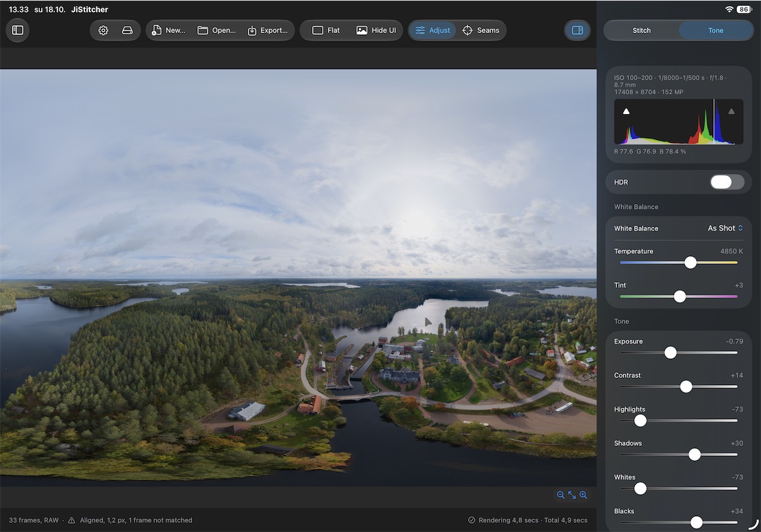Click the fit-to-view arrows icon
The image size is (761, 532).
pyautogui.click(x=572, y=495)
